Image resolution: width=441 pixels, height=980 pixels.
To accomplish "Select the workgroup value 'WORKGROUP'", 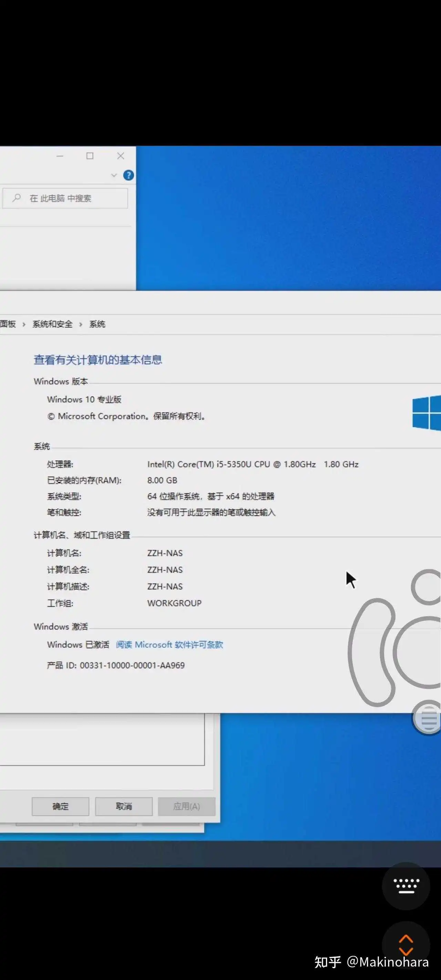I will (174, 603).
